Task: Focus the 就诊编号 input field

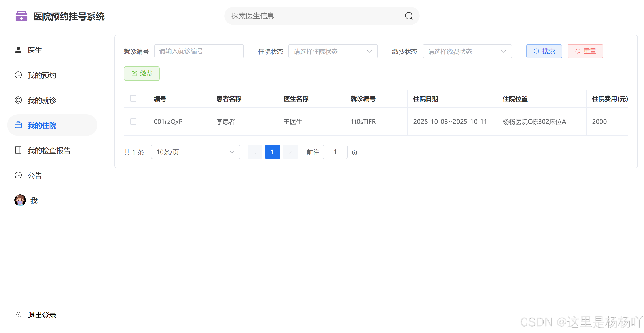Action: point(199,51)
